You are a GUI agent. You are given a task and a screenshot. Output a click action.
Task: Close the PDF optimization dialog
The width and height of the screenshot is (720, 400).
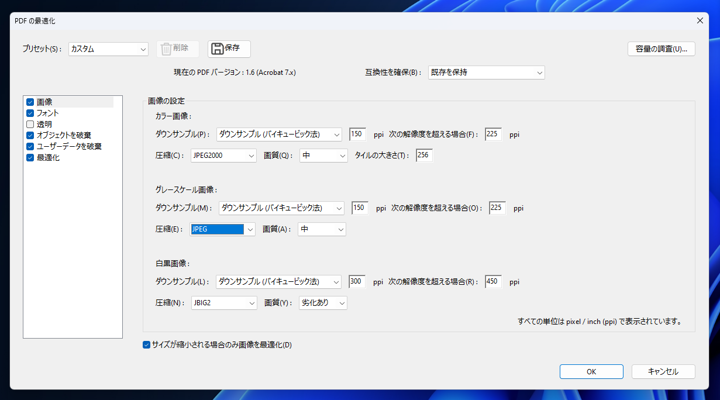(x=700, y=21)
